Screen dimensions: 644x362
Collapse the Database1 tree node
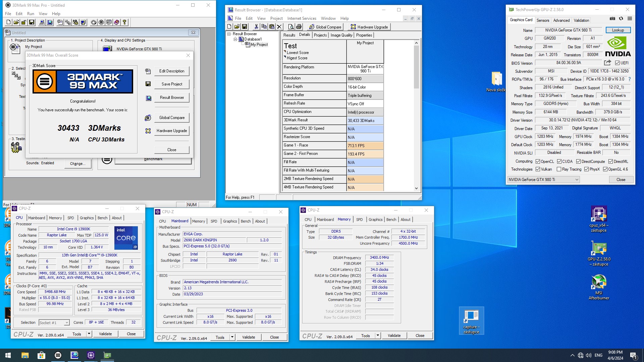235,39
